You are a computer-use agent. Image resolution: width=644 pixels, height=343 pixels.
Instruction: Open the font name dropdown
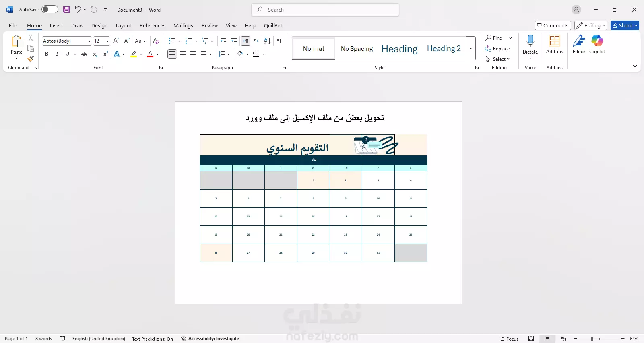(89, 41)
